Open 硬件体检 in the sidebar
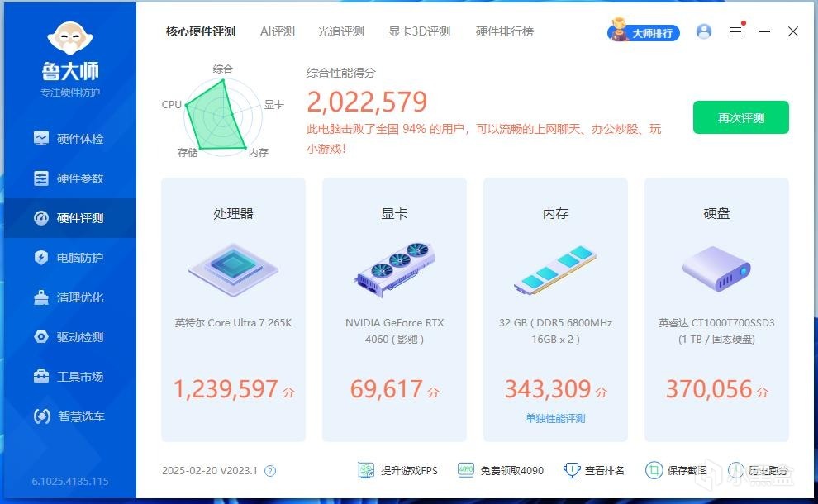Screen dimensions: 818x504 click(x=70, y=139)
